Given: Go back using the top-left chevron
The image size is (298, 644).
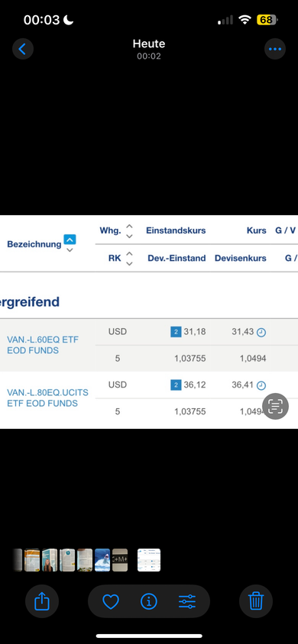Looking at the screenshot, I should click(x=23, y=50).
